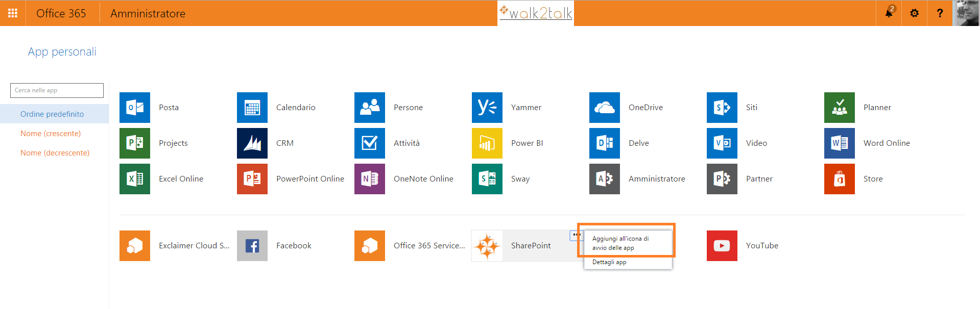Open the Facebook app icon
The image size is (980, 309).
pos(252,246)
